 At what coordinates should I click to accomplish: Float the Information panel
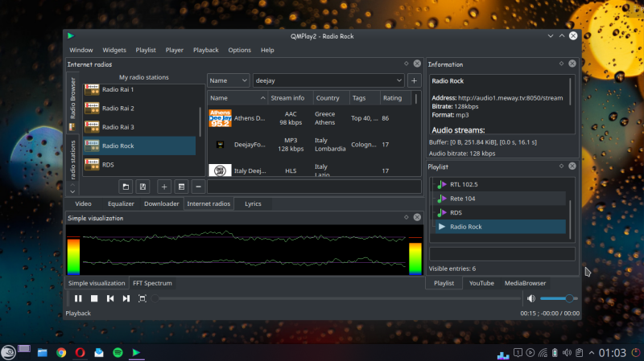coord(561,64)
